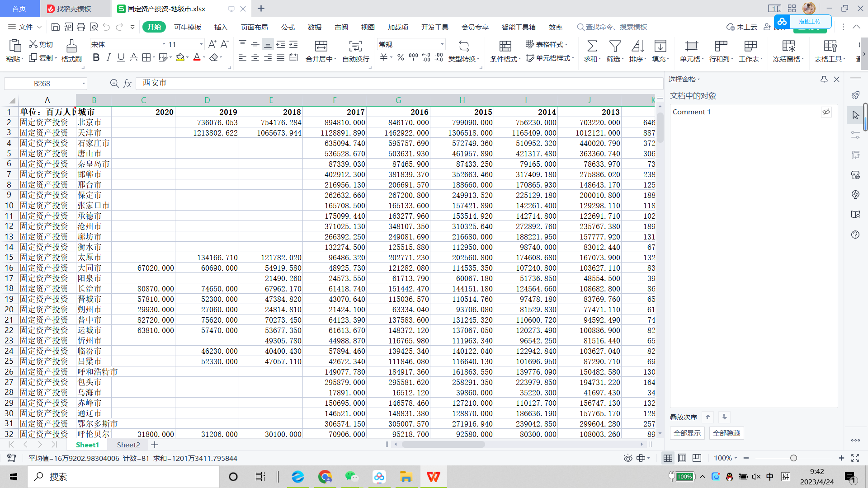
Task: Expand the cell name box dropdown
Action: coord(84,84)
